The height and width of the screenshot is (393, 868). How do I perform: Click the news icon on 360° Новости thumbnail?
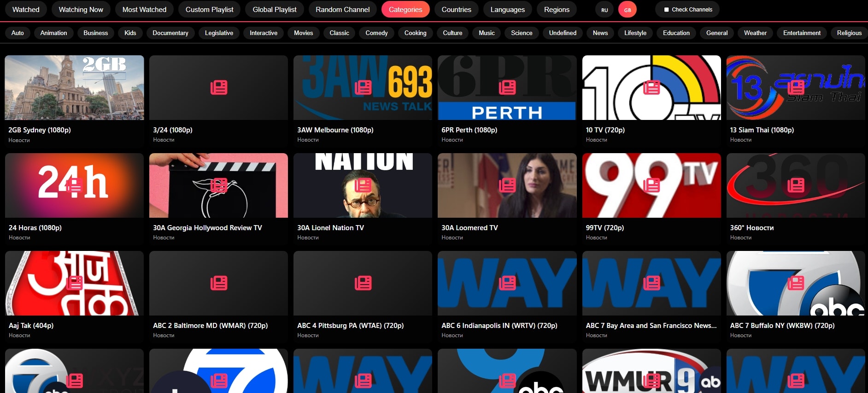(796, 185)
